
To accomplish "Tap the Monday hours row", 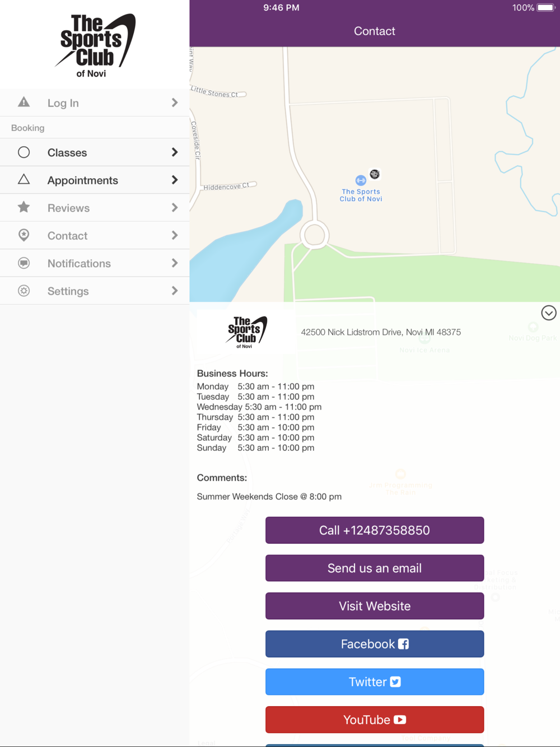I will pyautogui.click(x=255, y=386).
